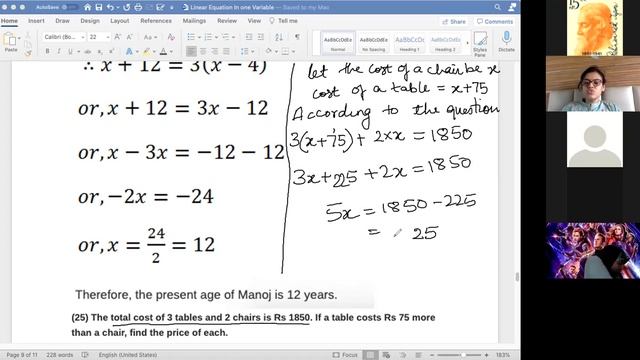This screenshot has width=640, height=360.
Task: Increase font size with the larger A icon
Action: point(118,37)
